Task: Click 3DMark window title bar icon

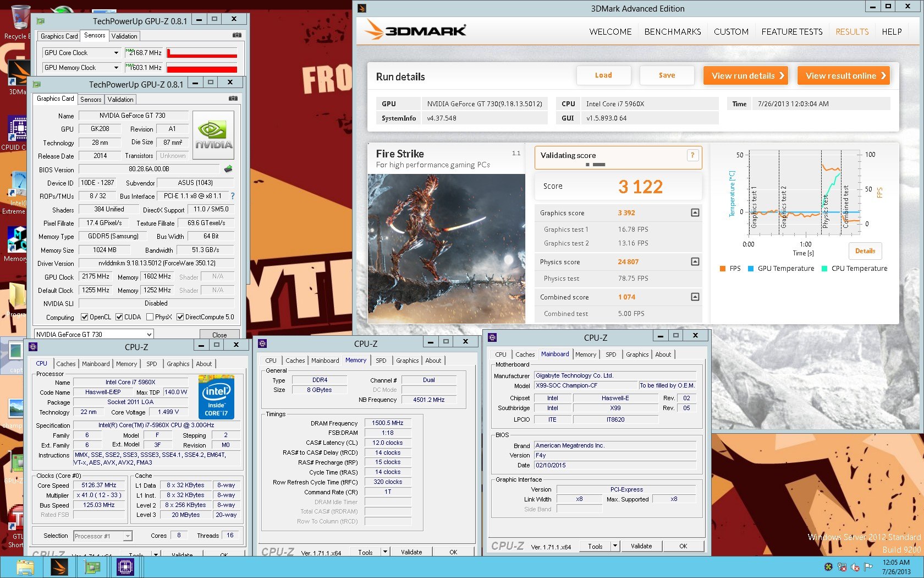Action: [x=362, y=8]
